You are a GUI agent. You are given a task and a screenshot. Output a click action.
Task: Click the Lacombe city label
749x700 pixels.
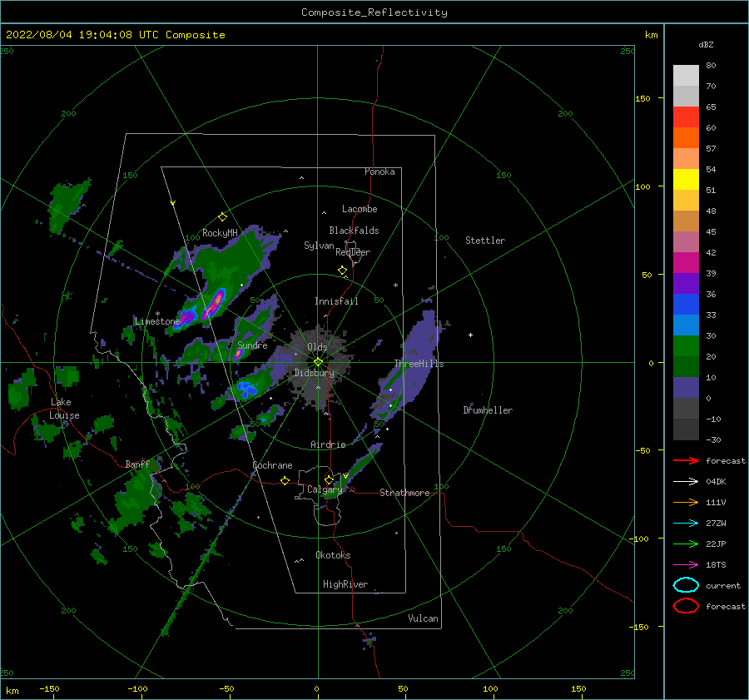coord(360,209)
